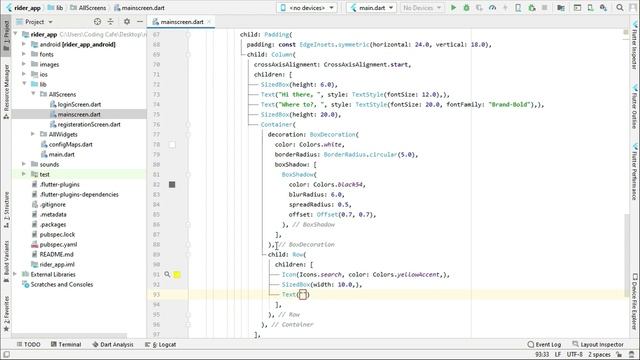The width and height of the screenshot is (640, 360).
Task: Click the black54 color swatch on line 82
Action: click(172, 184)
